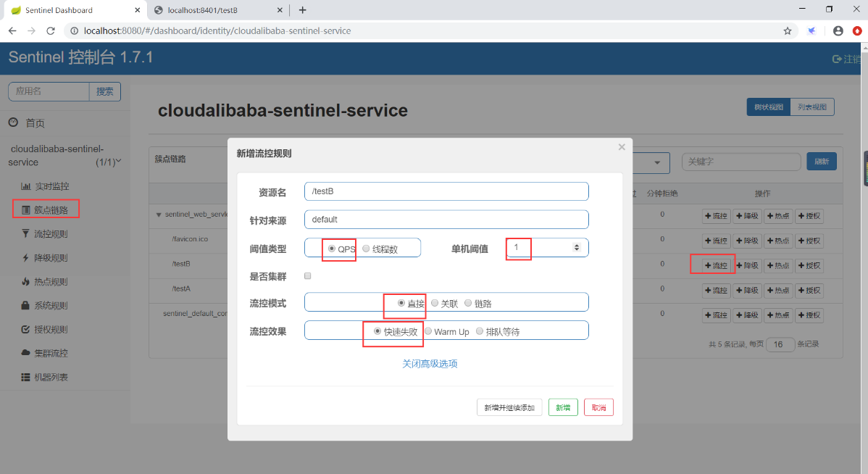Reload the page in the browser

click(x=51, y=31)
